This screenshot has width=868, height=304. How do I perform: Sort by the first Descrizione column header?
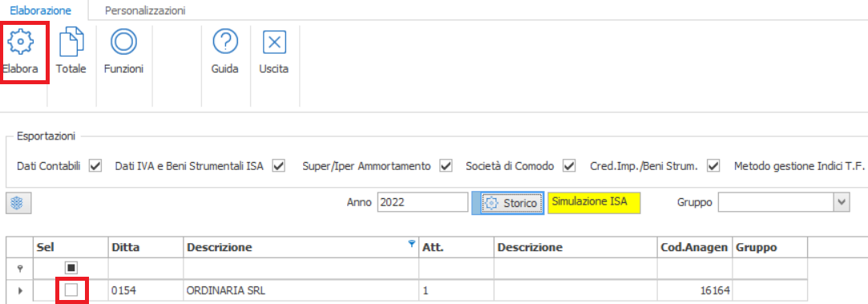coord(301,248)
